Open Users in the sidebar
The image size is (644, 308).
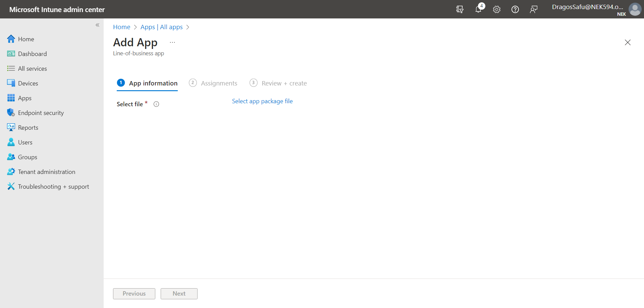25,142
